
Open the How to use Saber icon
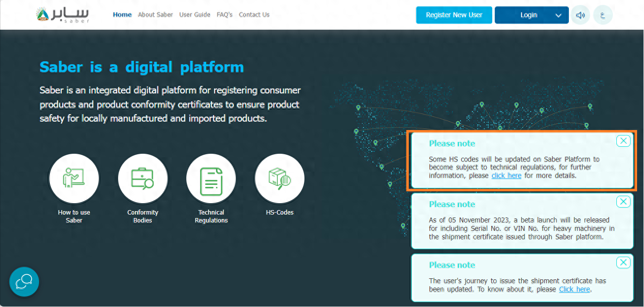pyautogui.click(x=74, y=178)
